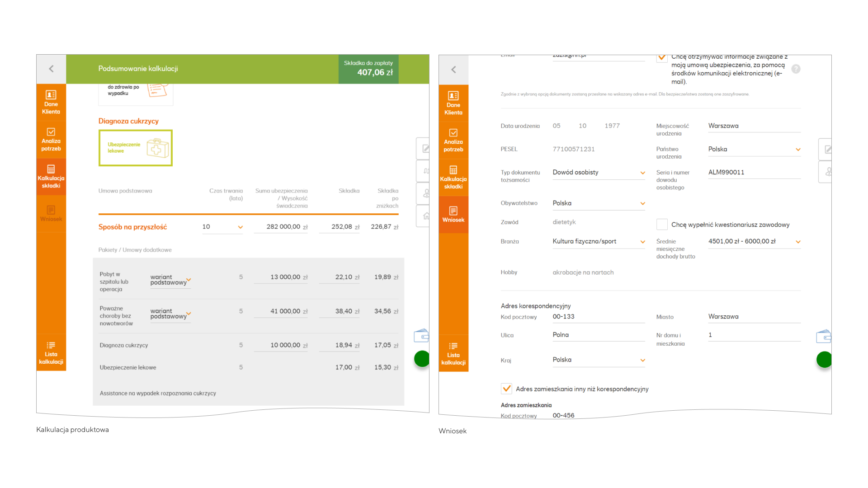Click ID number field ALM990011
This screenshot has width=868, height=488.
[755, 173]
